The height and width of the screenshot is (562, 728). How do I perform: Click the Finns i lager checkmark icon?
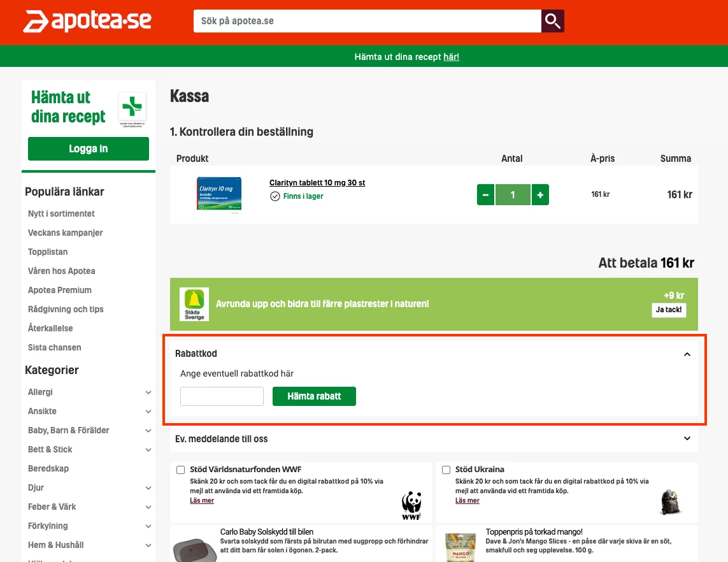pos(275,196)
